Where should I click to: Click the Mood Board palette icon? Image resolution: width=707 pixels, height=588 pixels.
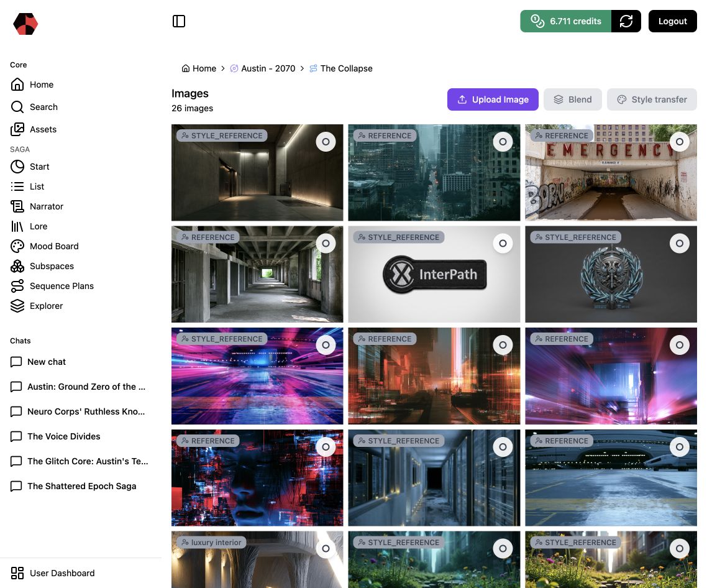pyautogui.click(x=17, y=246)
